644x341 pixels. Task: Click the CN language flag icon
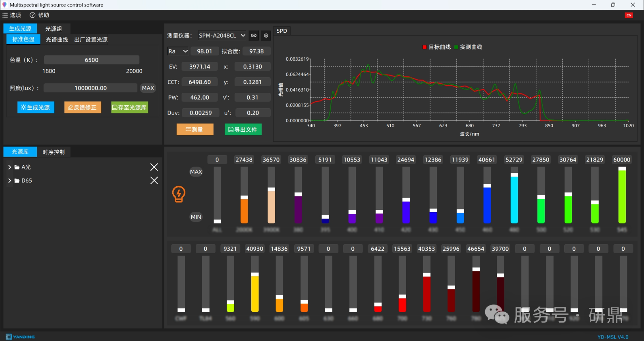point(629,15)
